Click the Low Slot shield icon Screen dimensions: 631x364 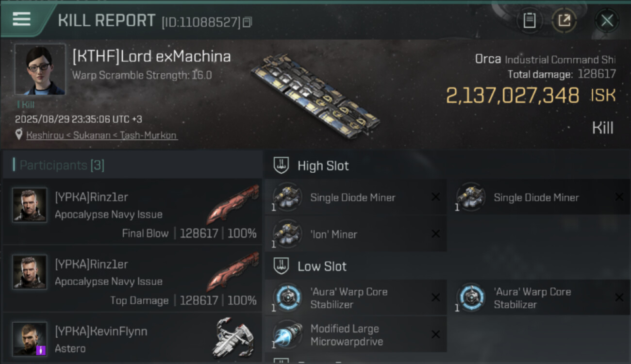coord(282,266)
